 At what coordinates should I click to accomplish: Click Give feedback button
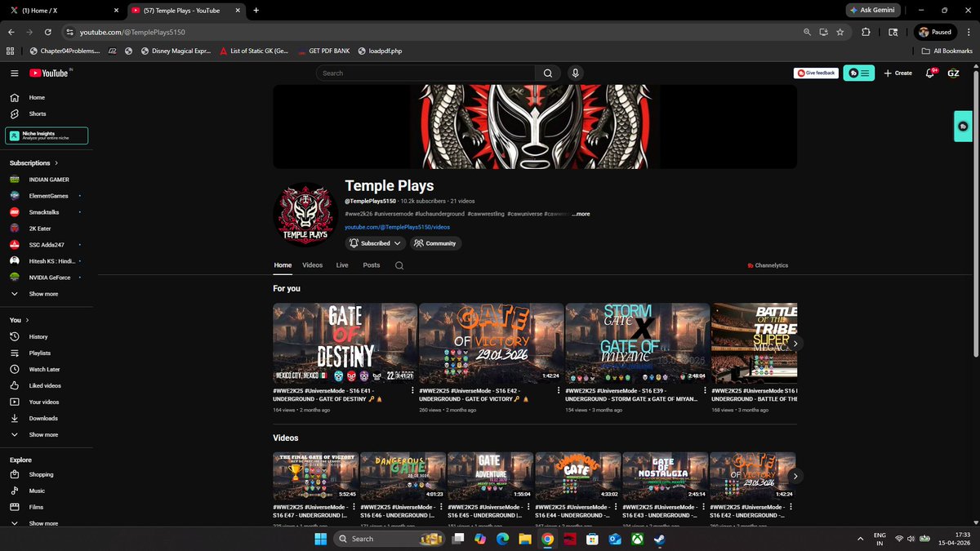click(816, 73)
